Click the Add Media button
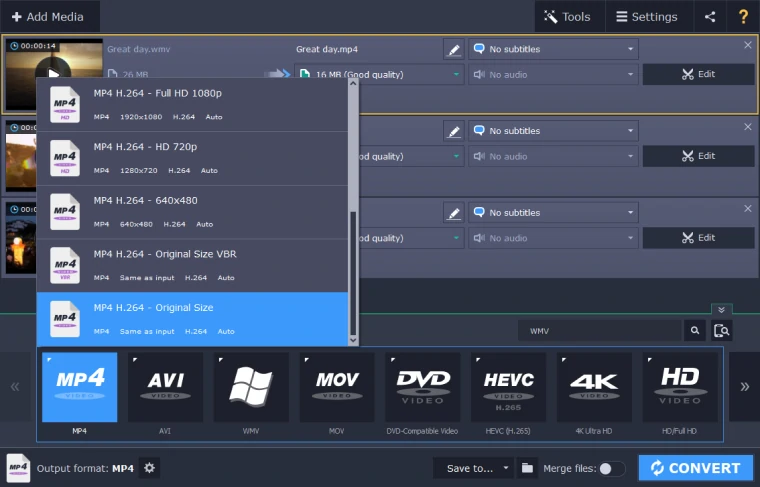The width and height of the screenshot is (760, 487). (48, 16)
